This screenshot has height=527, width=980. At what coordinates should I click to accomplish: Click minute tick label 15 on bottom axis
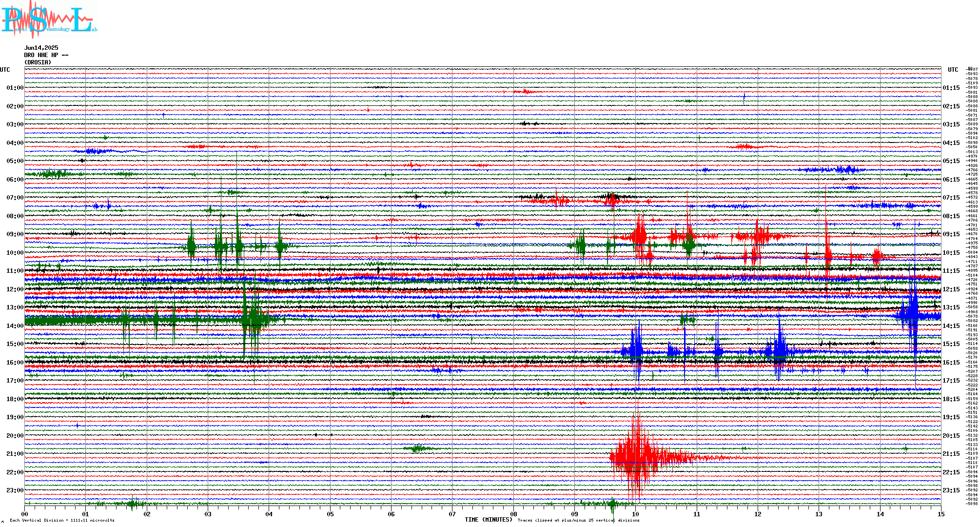point(941,514)
